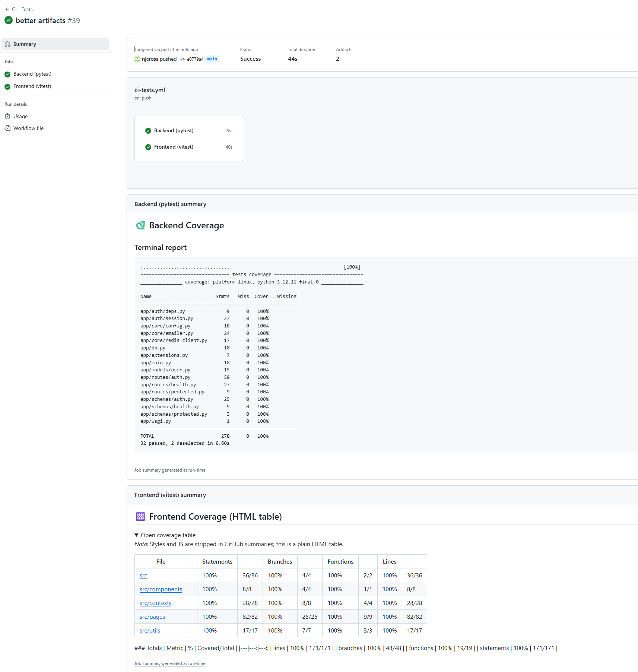Image resolution: width=638 pixels, height=672 pixels.
Task: Click the home icon next to Summary
Action: tap(8, 44)
